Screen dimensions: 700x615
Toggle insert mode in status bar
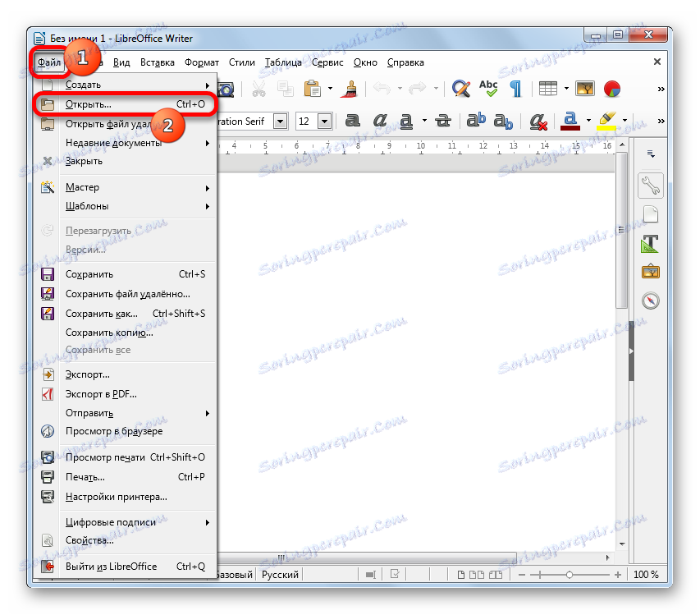click(371, 575)
